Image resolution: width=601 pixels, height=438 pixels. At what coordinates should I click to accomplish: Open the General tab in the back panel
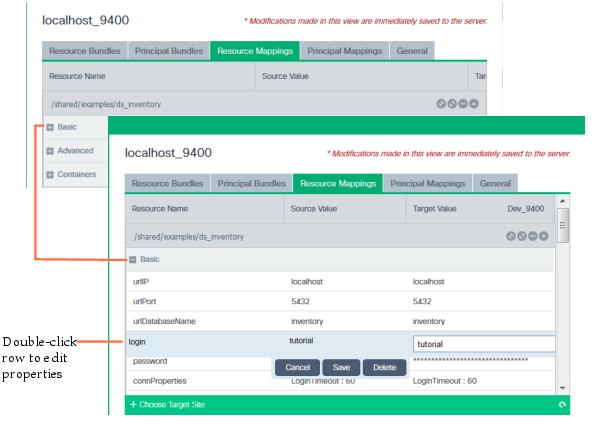coord(412,51)
